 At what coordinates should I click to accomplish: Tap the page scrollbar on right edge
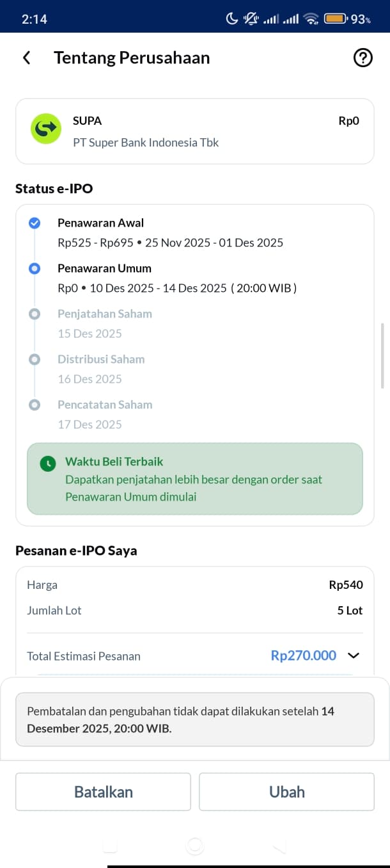pos(382,355)
